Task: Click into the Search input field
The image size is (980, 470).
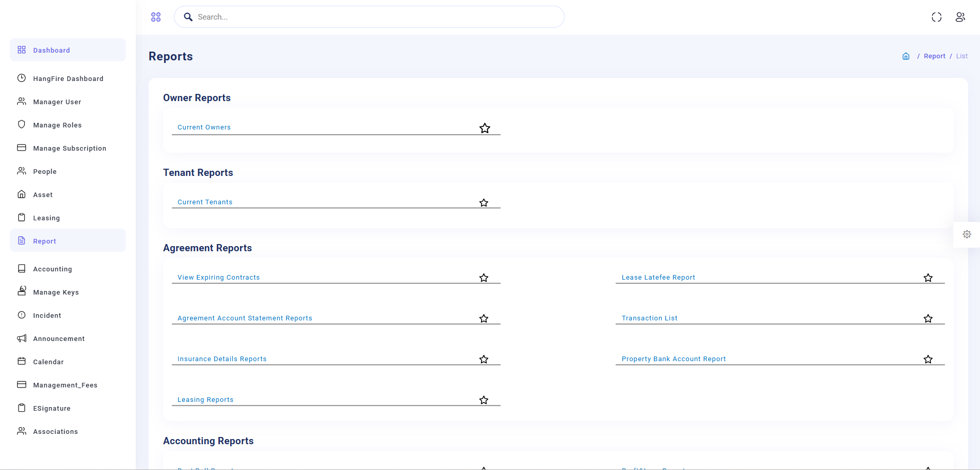Action: (x=369, y=17)
